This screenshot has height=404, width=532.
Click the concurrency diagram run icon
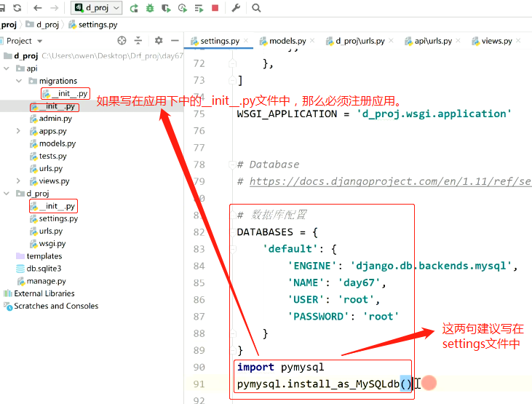click(x=199, y=8)
